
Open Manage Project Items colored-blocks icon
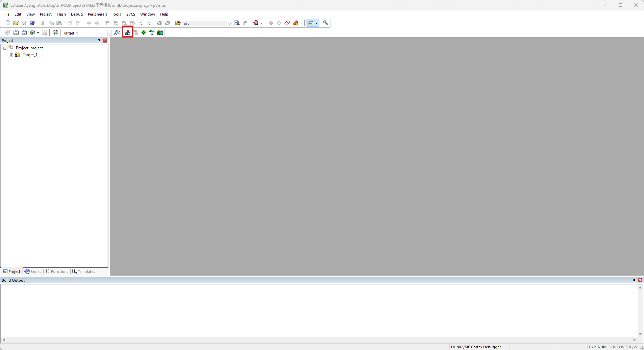click(x=128, y=32)
